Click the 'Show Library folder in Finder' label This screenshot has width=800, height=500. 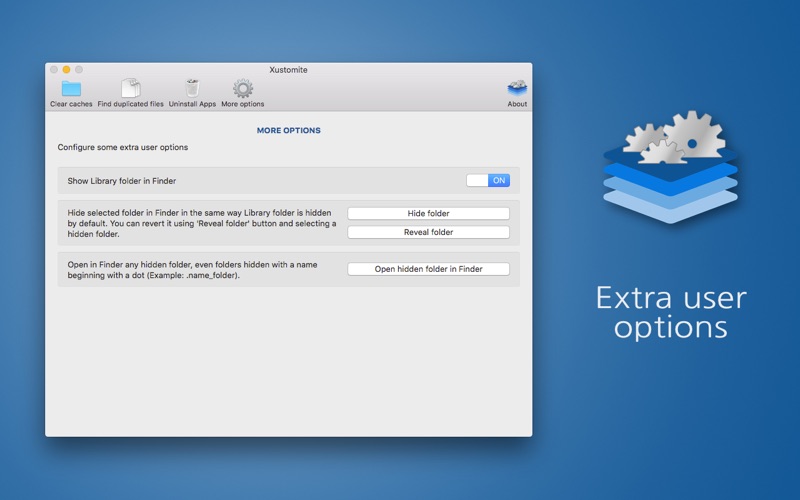122,181
